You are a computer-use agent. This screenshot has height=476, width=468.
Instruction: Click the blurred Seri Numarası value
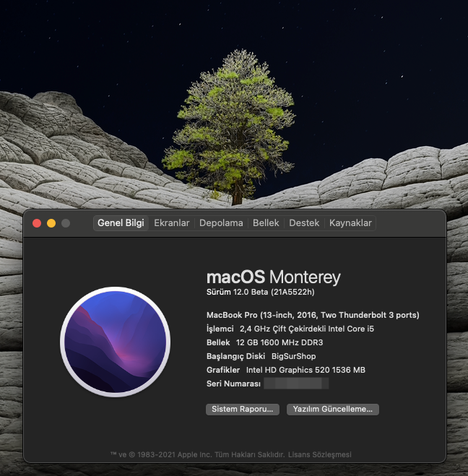(297, 384)
